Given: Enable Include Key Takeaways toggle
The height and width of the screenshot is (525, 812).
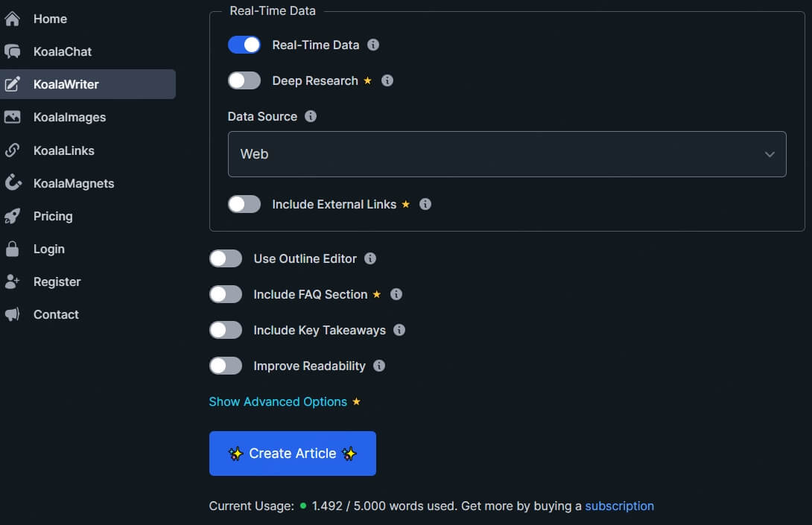Looking at the screenshot, I should point(226,330).
